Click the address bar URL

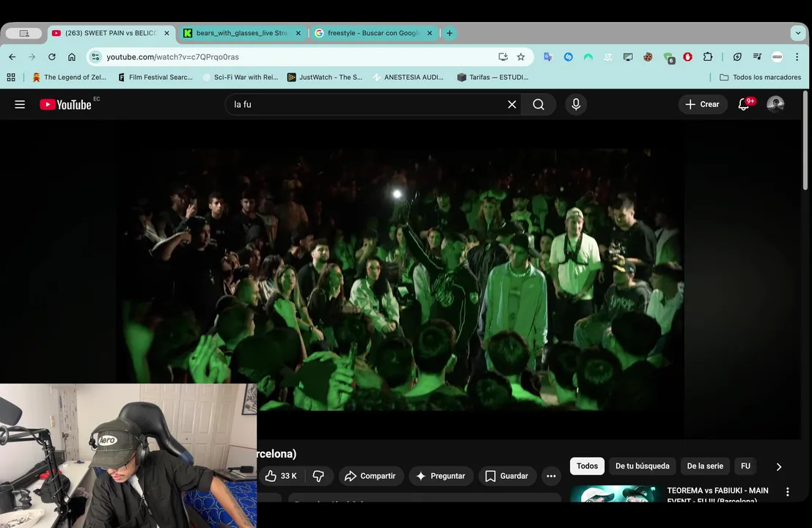click(172, 57)
